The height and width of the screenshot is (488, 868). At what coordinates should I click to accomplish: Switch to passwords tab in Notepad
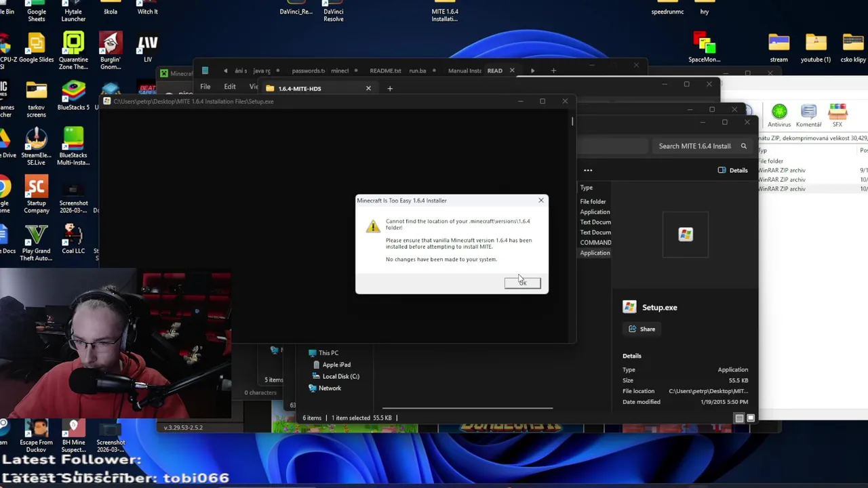[309, 70]
